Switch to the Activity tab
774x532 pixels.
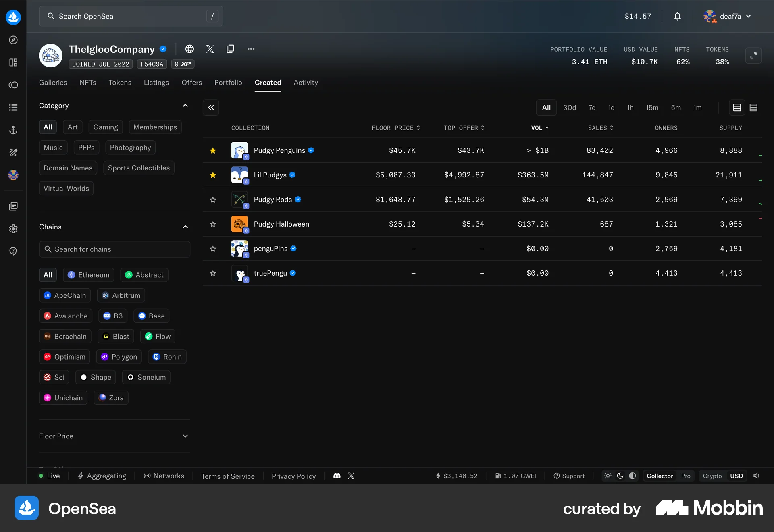pyautogui.click(x=306, y=83)
